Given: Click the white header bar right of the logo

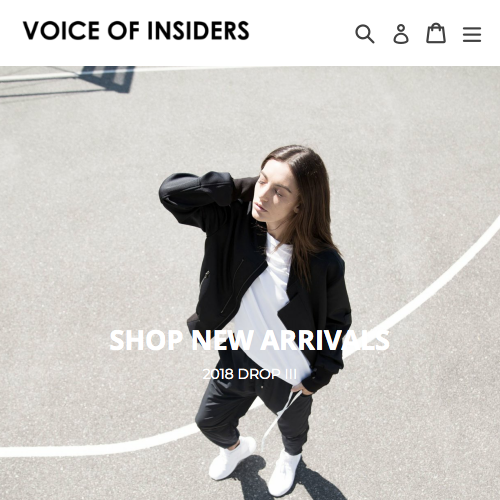Looking at the screenshot, I should [x=302, y=33].
